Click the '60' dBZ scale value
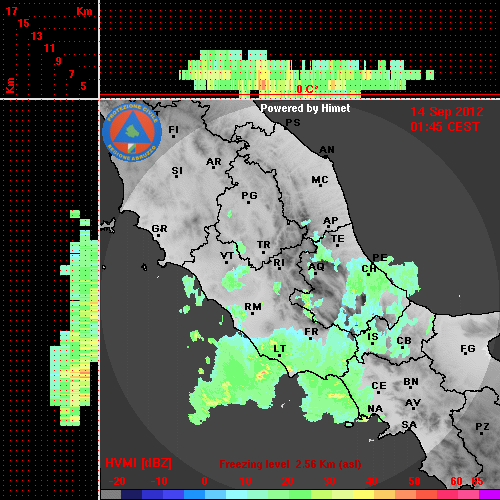This screenshot has height=500, width=500. point(456,481)
